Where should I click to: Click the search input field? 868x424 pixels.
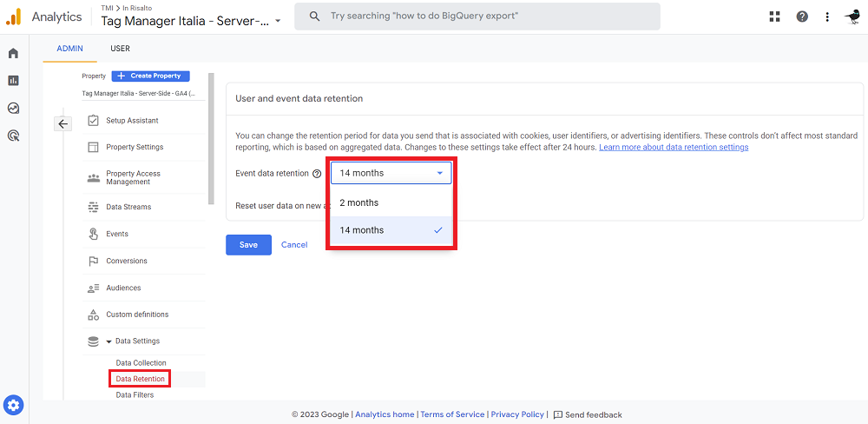[477, 16]
